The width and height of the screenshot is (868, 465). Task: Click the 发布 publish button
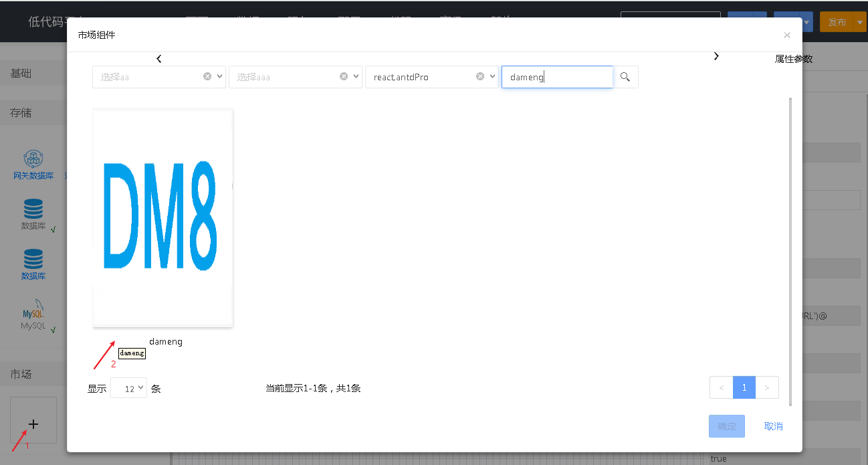coord(837,22)
